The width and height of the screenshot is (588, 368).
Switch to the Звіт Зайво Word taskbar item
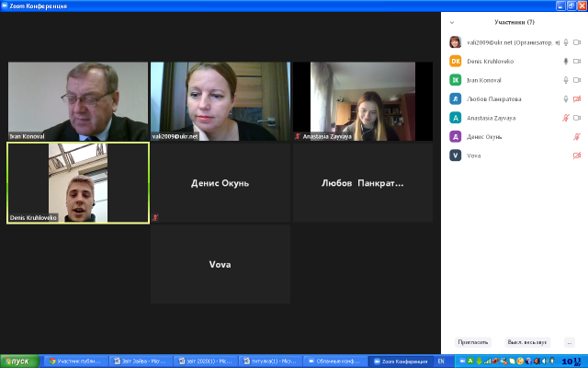(140, 362)
